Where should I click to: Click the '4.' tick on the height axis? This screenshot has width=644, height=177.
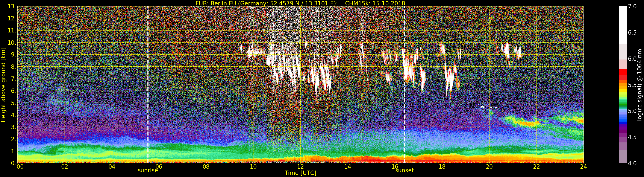(14, 115)
